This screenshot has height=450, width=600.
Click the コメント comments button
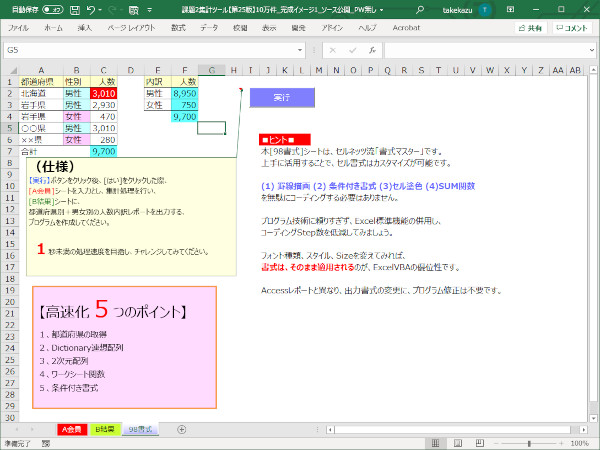[x=572, y=28]
